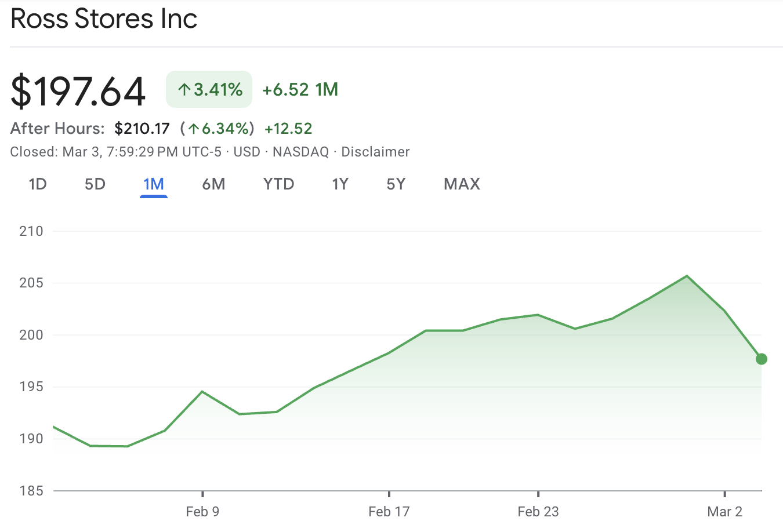Click the Feb 17 date marker

click(389, 511)
